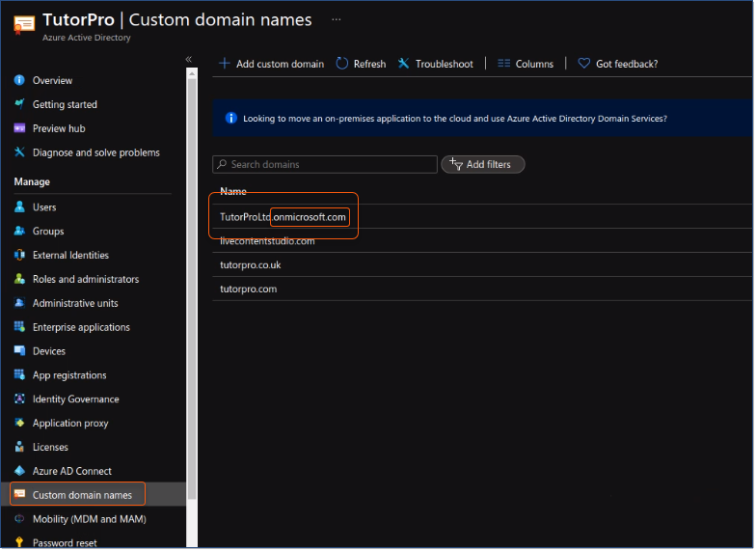Click the External Identities icon
This screenshot has width=756, height=551.
(19, 255)
